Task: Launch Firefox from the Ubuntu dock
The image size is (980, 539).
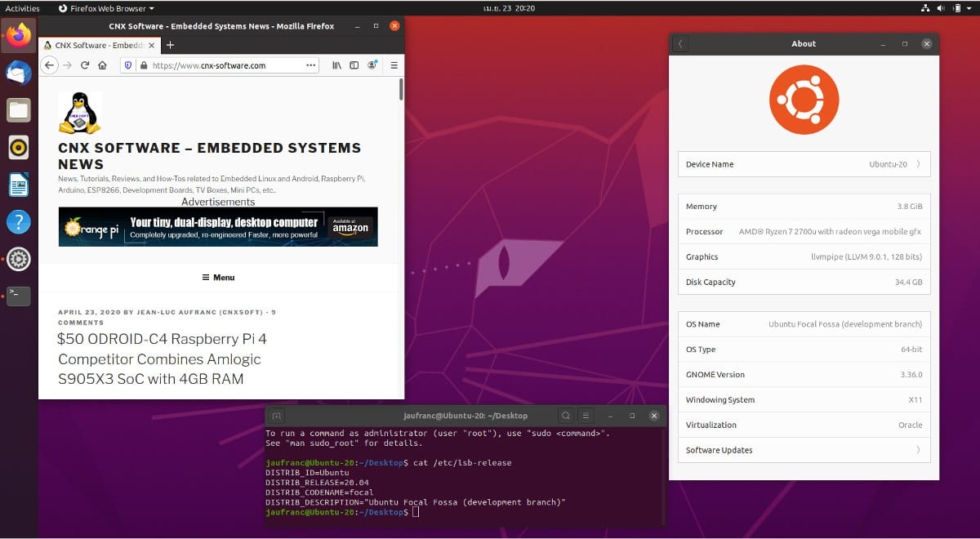Action: pos(19,36)
